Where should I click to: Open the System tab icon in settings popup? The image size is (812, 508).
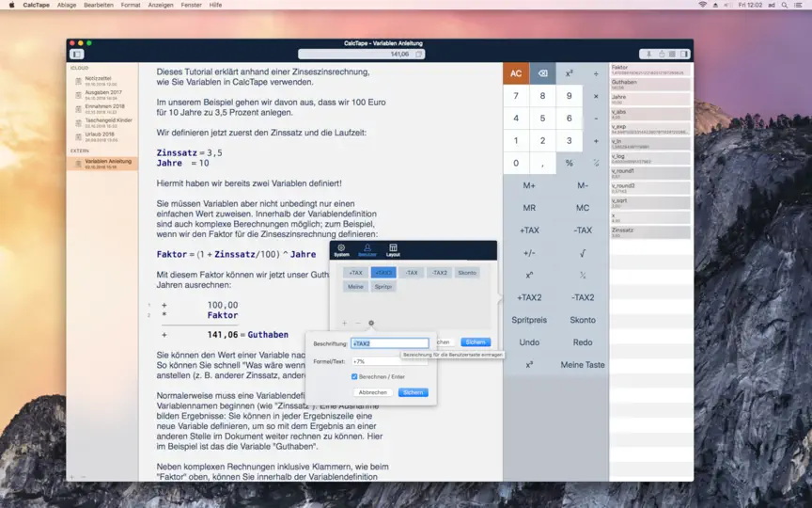coord(341,249)
